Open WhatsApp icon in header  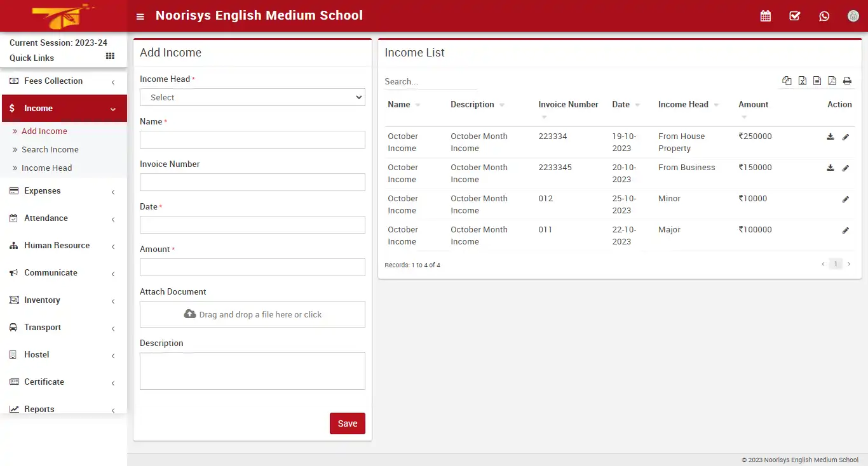tap(824, 16)
